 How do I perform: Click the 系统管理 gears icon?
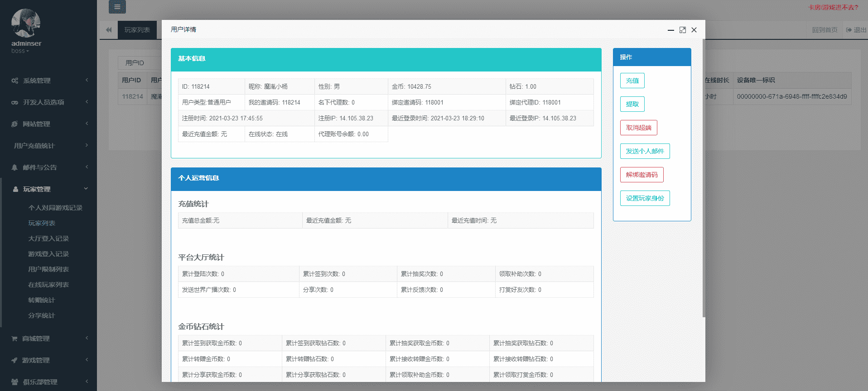[x=15, y=81]
